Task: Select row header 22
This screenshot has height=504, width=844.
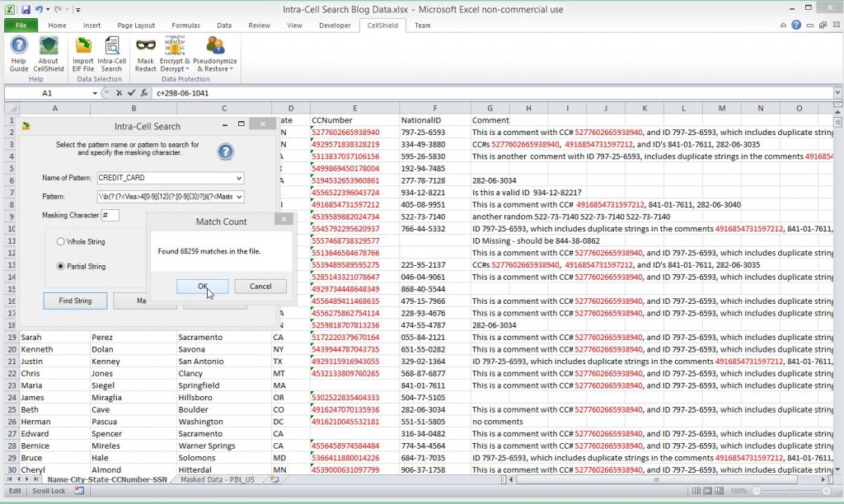Action: pyautogui.click(x=12, y=373)
